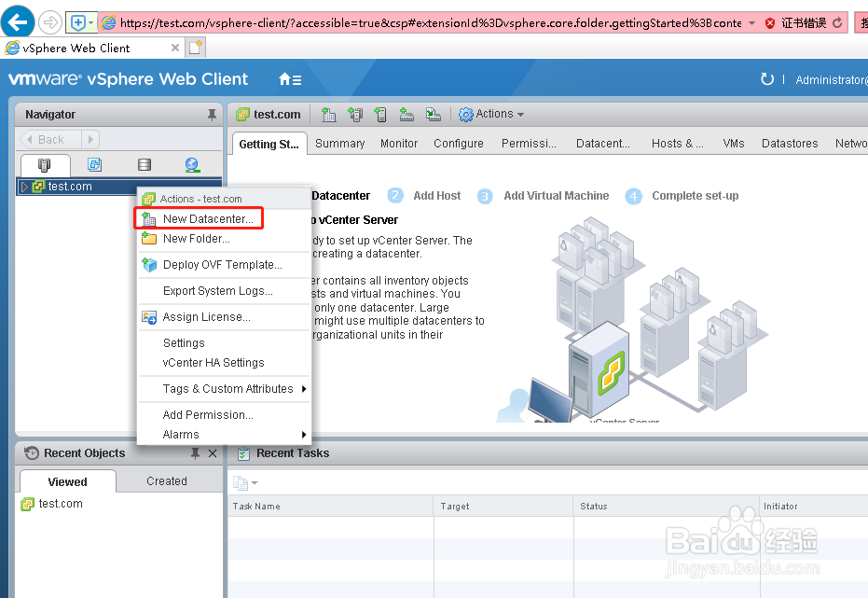
Task: Switch to the Monitor tab
Action: coord(399,144)
